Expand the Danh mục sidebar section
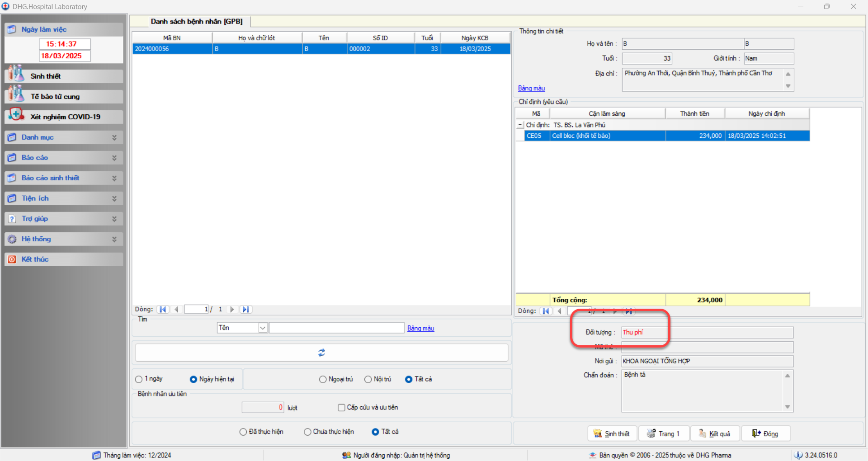 pos(114,137)
